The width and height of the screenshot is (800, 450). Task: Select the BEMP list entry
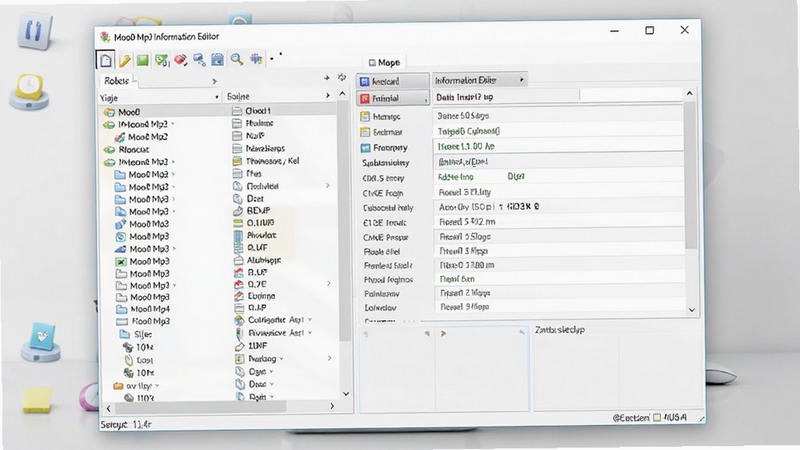coord(258,210)
